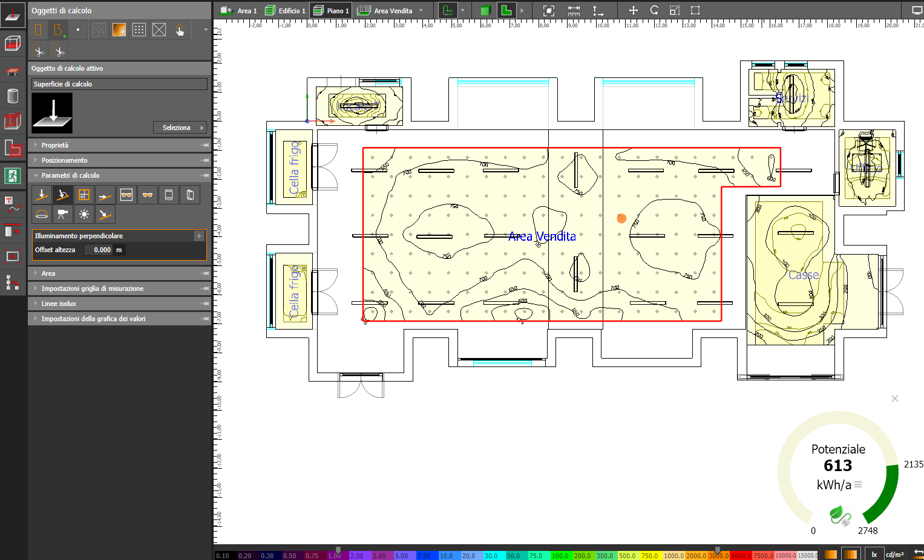
Task: Select the emergency exit lighting tool
Action: coord(13,176)
